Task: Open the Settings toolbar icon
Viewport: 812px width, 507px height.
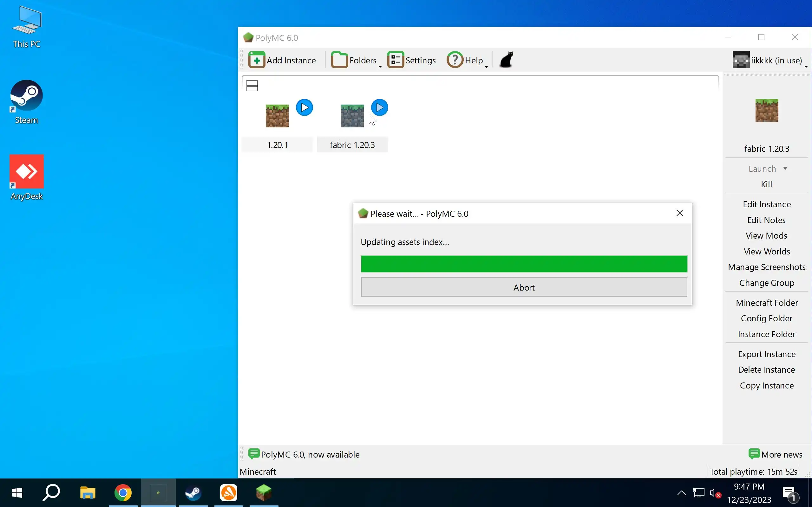Action: [396, 60]
